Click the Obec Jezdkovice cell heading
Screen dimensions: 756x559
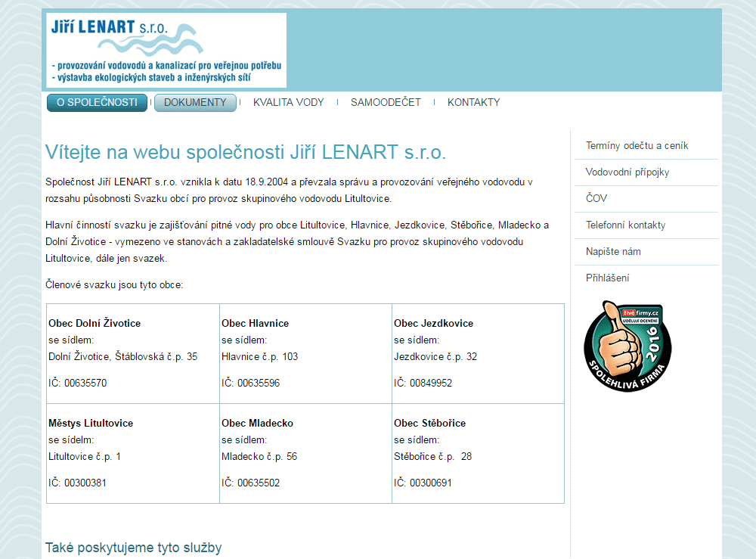(433, 323)
